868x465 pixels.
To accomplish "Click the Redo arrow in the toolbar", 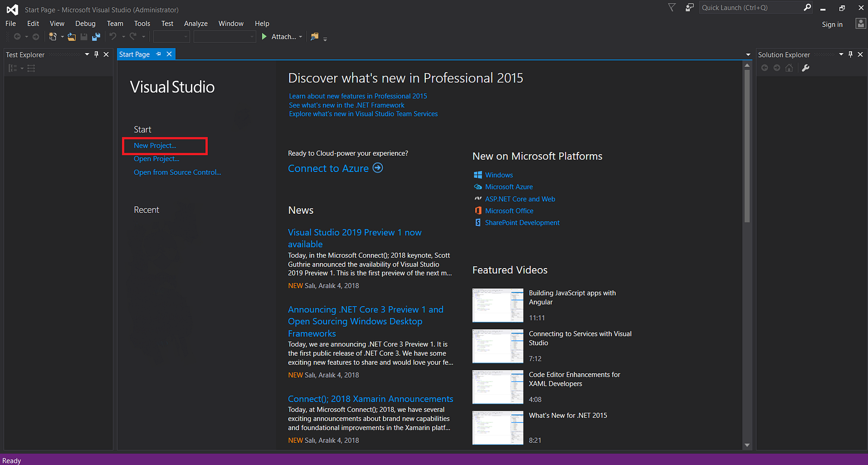I will click(x=133, y=36).
